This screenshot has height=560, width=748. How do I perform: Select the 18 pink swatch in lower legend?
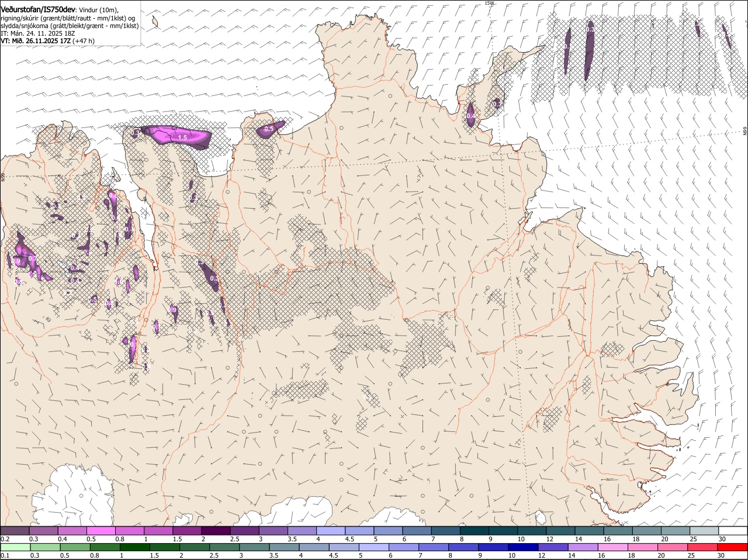[642, 547]
